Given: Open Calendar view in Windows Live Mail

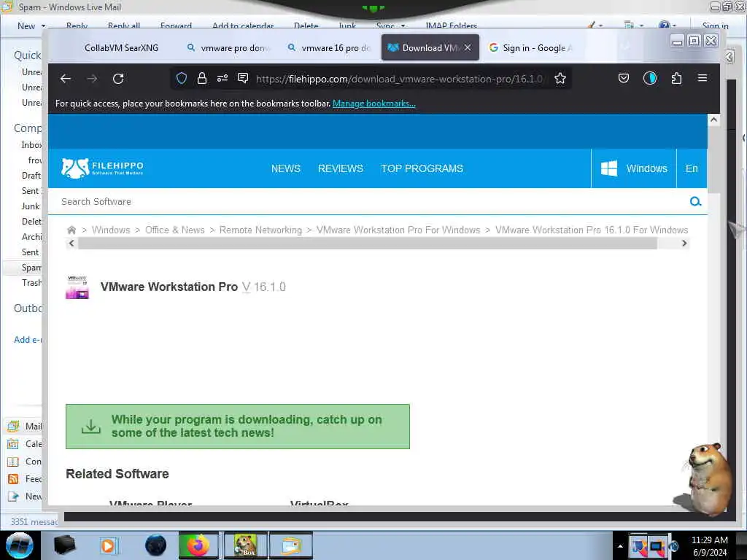Looking at the screenshot, I should tap(25, 444).
